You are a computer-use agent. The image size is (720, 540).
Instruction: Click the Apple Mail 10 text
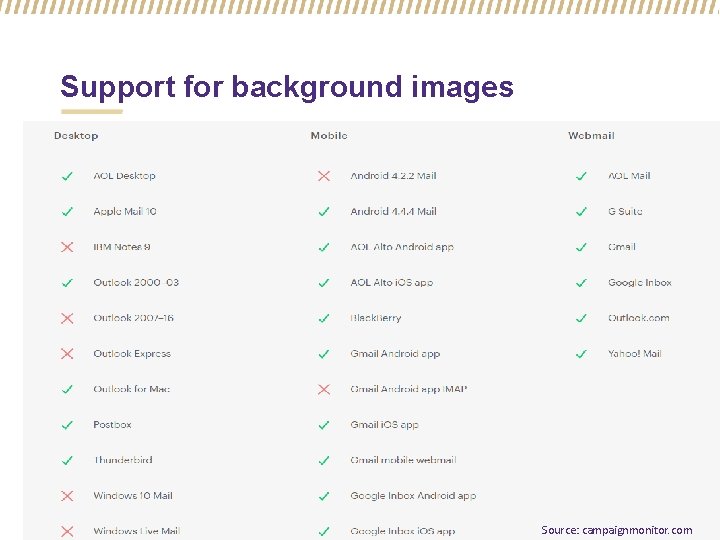(125, 211)
